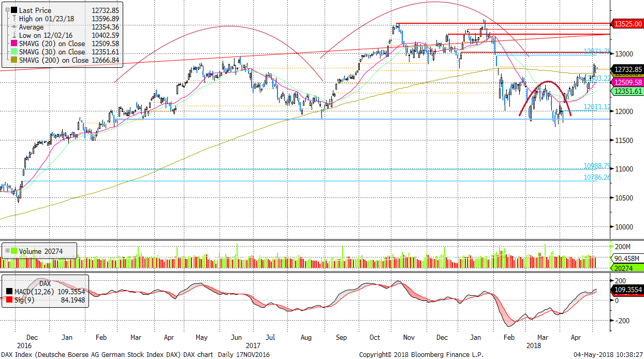
Task: Click the black 109.3554 MACD axis tag
Action: point(627,290)
